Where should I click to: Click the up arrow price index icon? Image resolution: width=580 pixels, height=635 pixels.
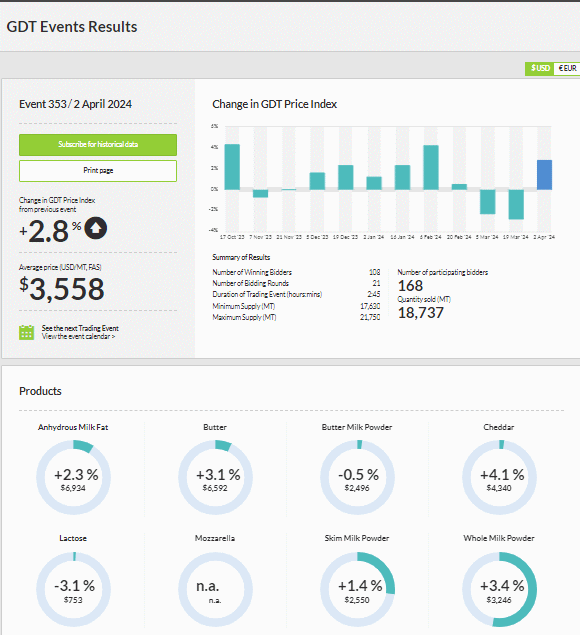tap(96, 228)
